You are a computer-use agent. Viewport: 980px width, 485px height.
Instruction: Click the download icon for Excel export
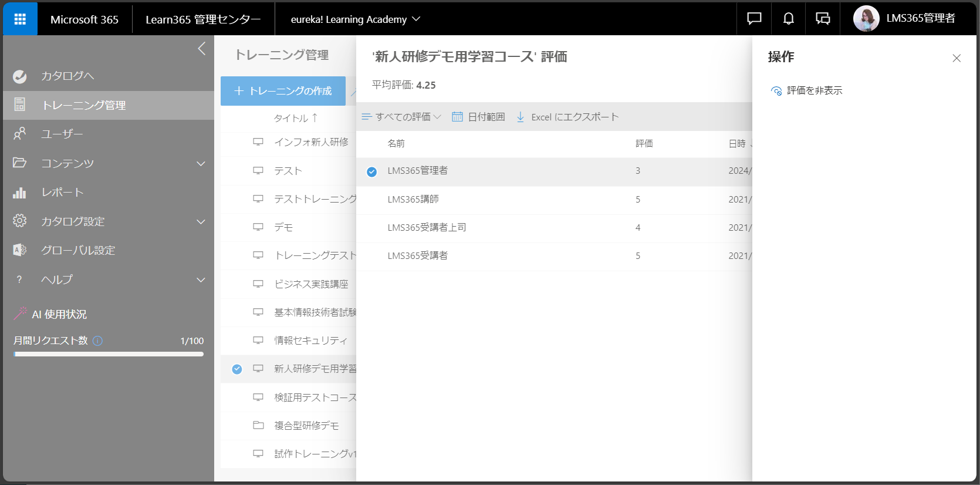[x=521, y=117]
